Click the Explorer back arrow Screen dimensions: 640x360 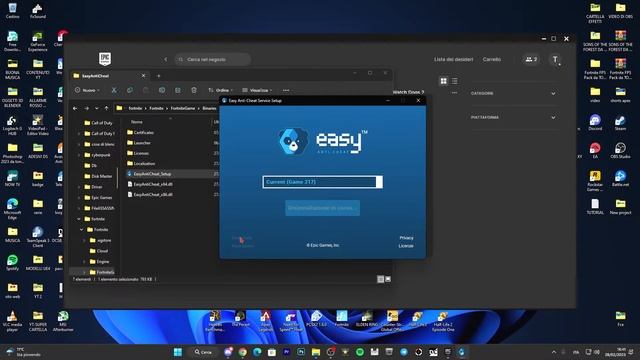75,108
